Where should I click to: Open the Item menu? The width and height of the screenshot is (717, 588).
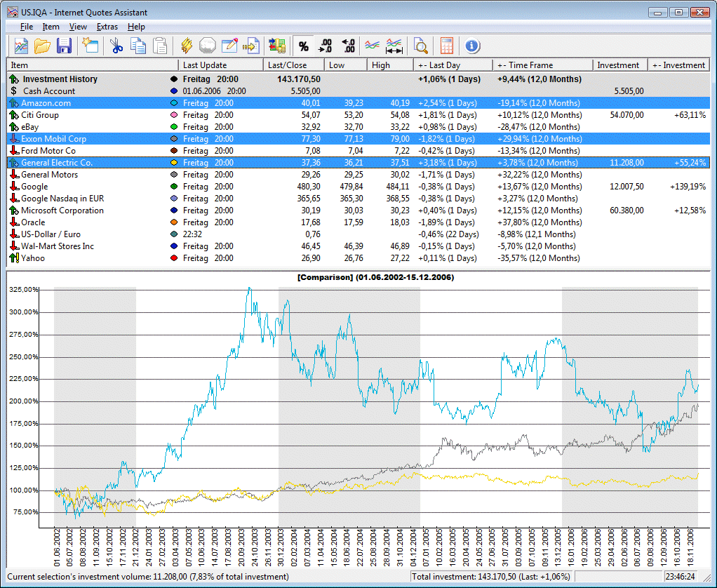click(51, 27)
